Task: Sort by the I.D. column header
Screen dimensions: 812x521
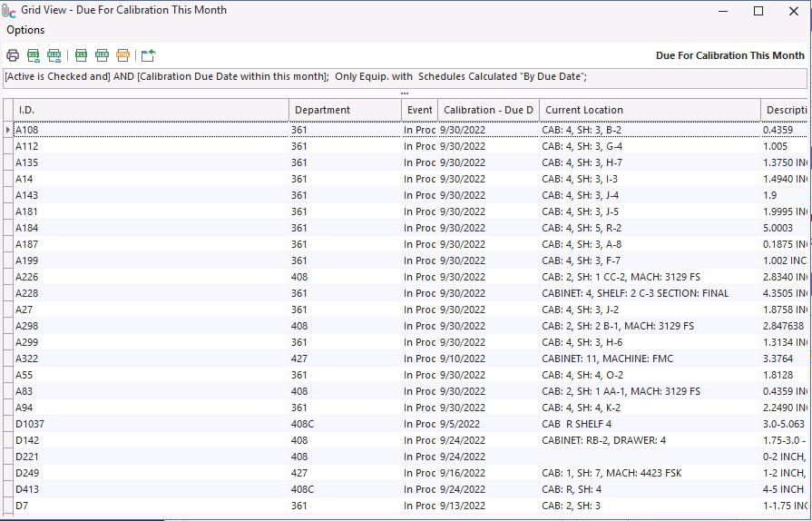Action: [151, 110]
